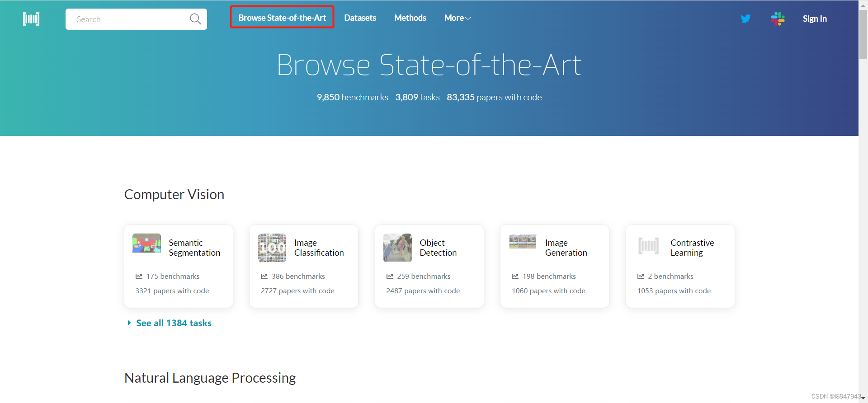Click the 2 benchmarks text
This screenshot has height=403, width=868.
670,276
